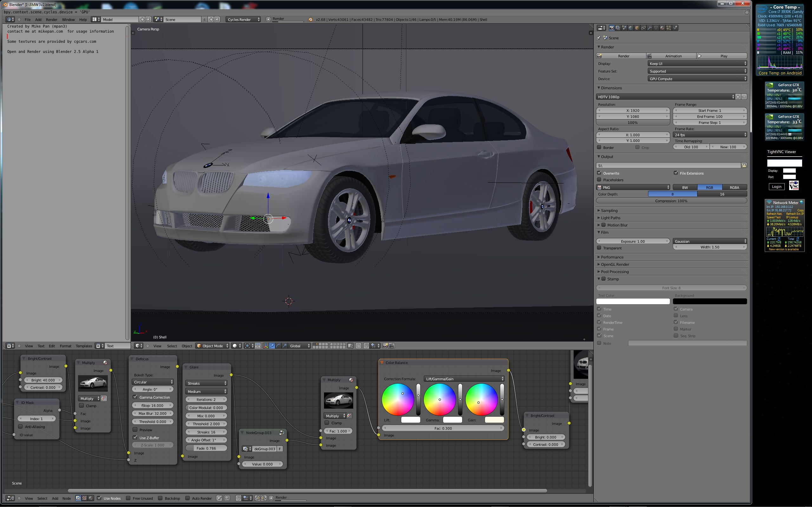The height and width of the screenshot is (507, 812).
Task: Open the Object properties cube icon
Action: click(637, 28)
